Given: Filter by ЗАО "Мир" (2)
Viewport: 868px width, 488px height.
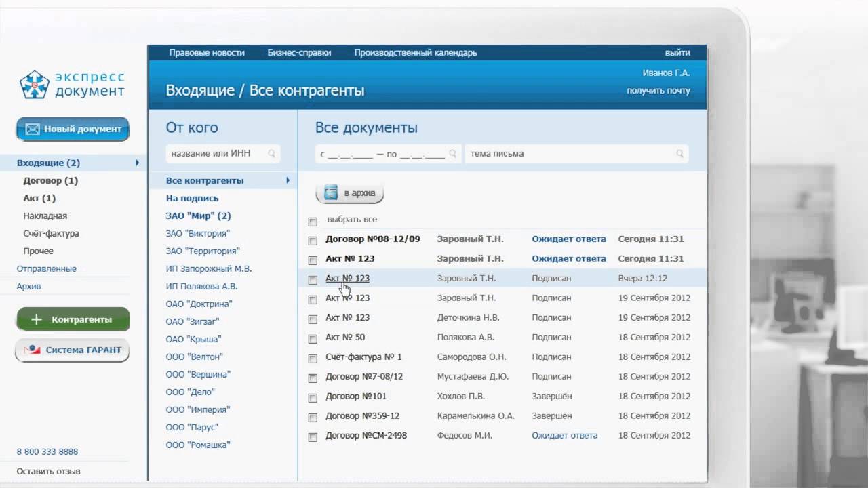Looking at the screenshot, I should (199, 216).
